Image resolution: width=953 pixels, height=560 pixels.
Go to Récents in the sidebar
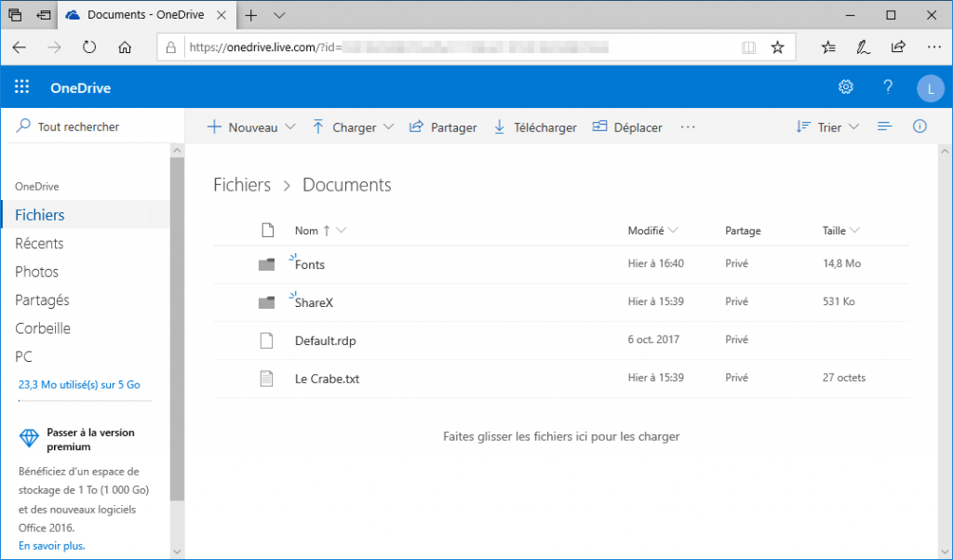pos(39,244)
